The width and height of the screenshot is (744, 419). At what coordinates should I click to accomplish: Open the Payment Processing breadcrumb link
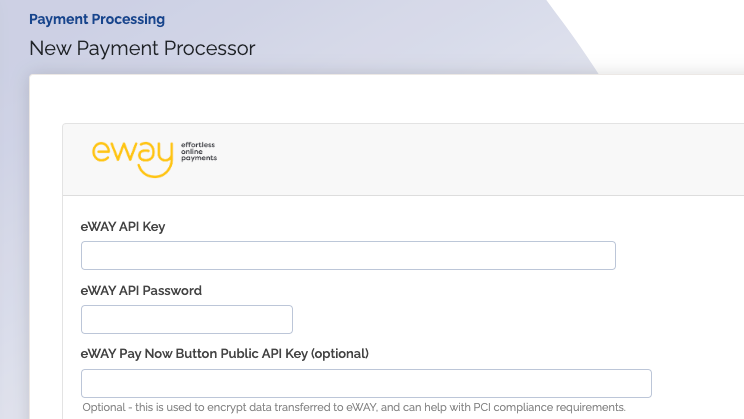click(x=97, y=19)
